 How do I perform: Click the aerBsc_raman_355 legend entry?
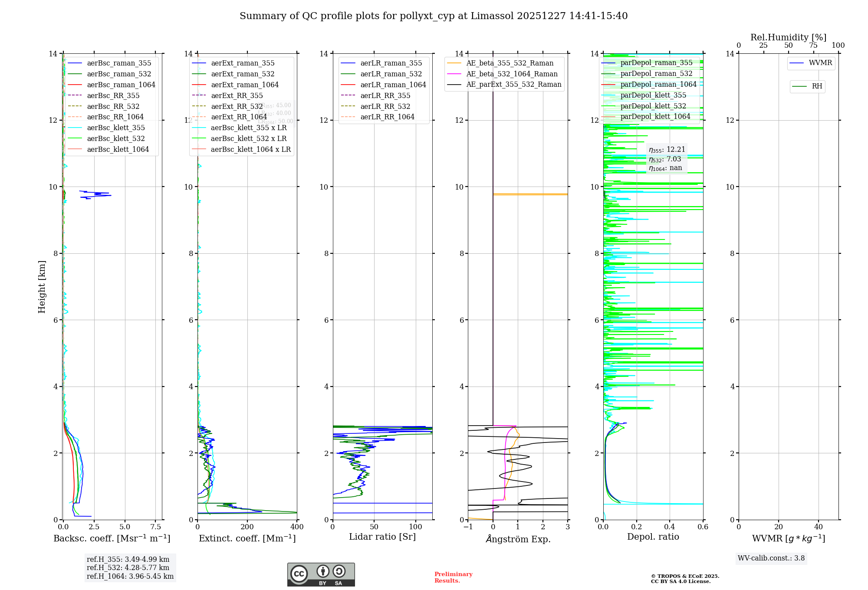point(118,63)
